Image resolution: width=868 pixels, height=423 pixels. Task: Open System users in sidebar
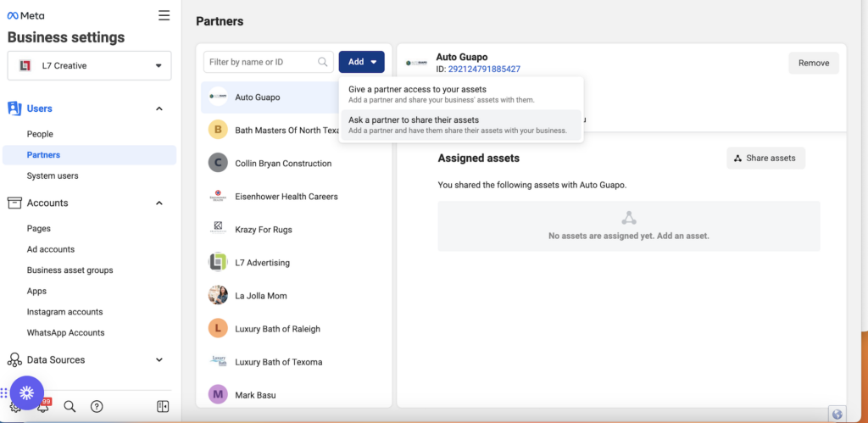pyautogui.click(x=53, y=175)
